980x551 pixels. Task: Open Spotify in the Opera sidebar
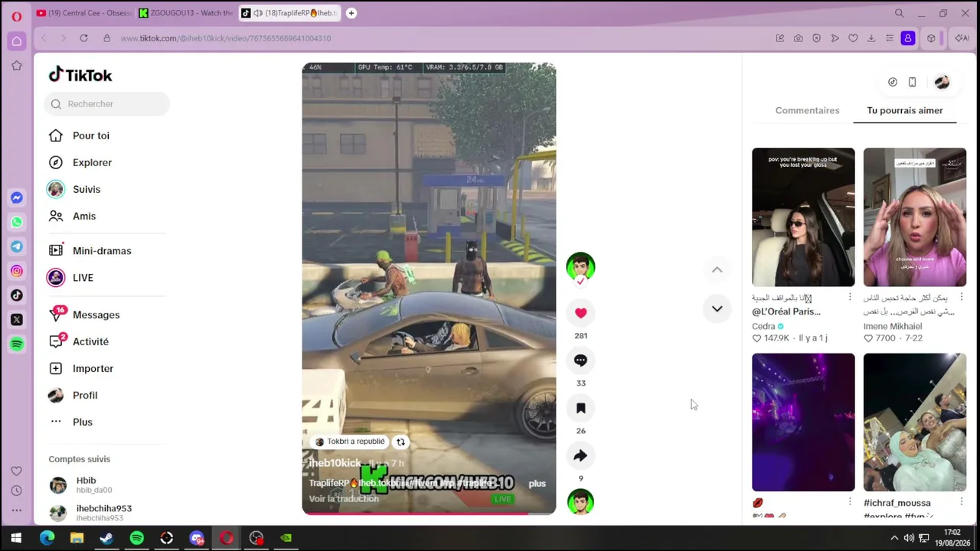point(16,344)
